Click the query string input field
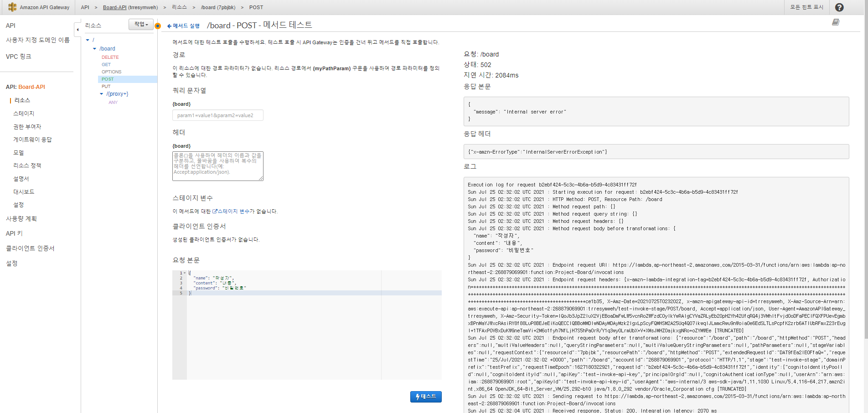The width and height of the screenshot is (868, 413). (217, 115)
